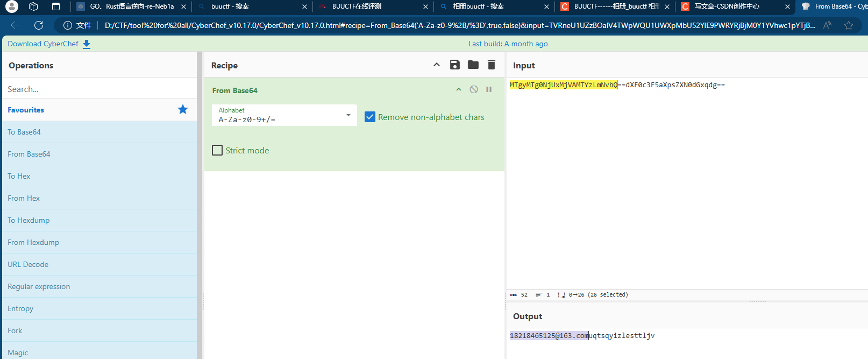Hide From Base64 operation arguments
The height and width of the screenshot is (359, 868).
(459, 89)
